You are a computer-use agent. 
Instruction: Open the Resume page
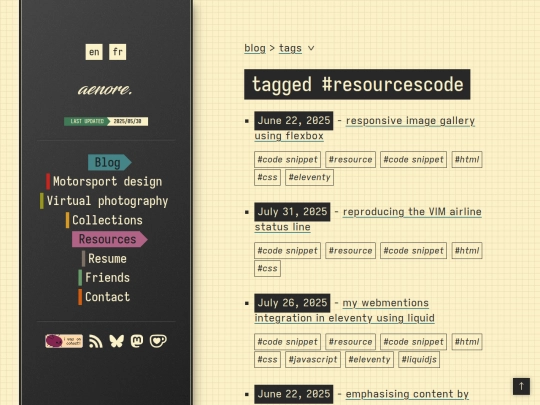point(104,259)
